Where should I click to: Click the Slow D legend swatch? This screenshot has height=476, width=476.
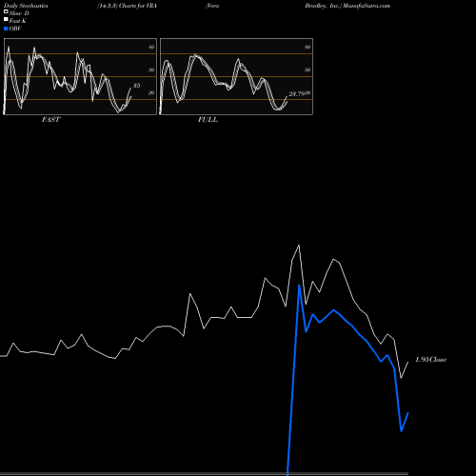pos(6,12)
